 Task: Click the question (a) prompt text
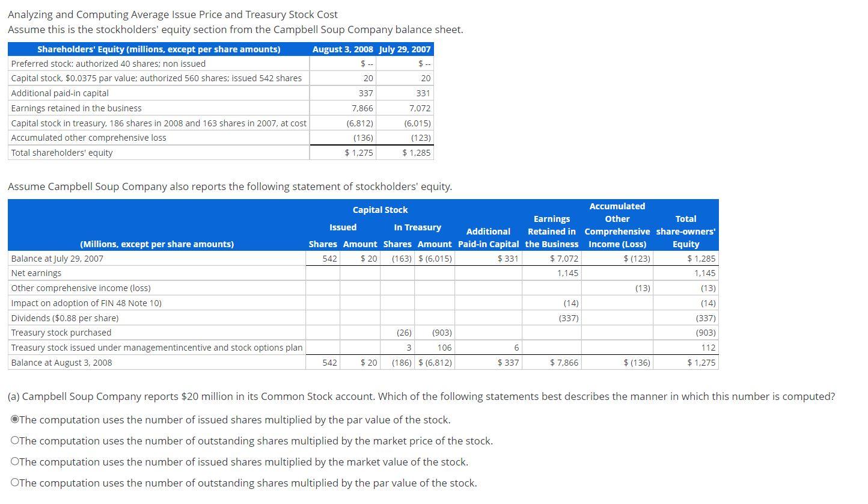(421, 396)
